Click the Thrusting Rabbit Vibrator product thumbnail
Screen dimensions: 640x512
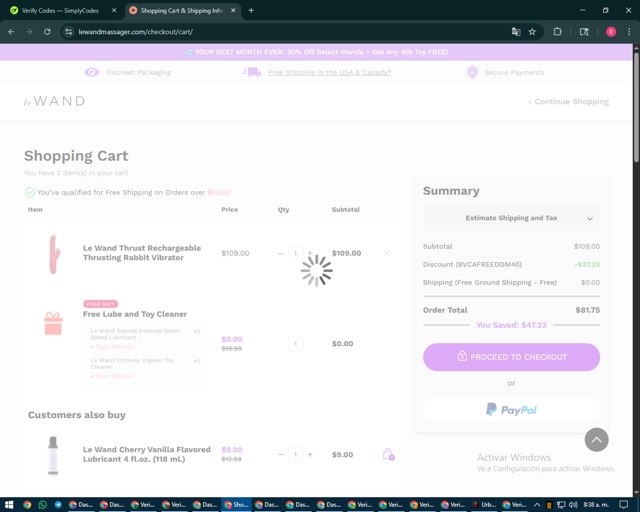pos(53,254)
